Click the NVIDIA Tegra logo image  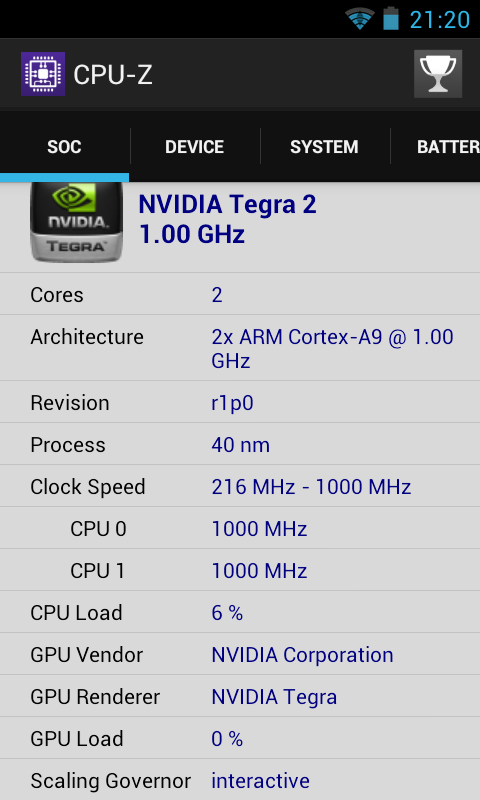[x=77, y=221]
